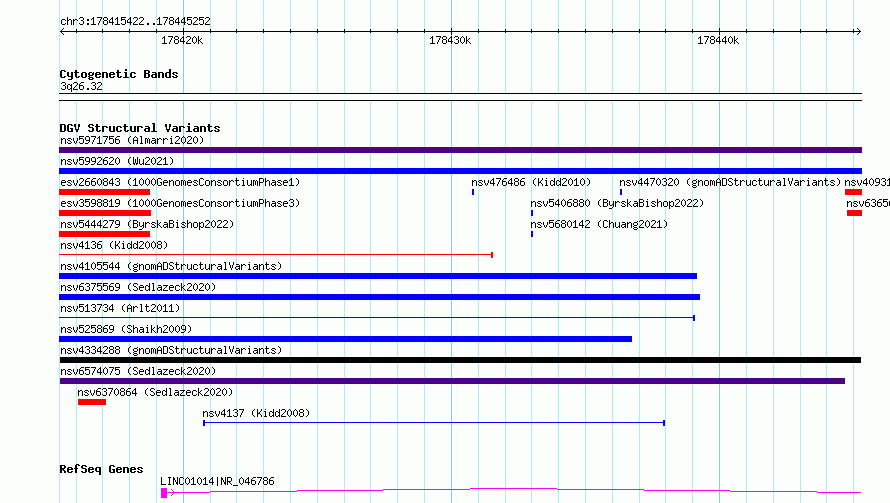Click the Cytogenetic Bands track title

[x=119, y=74]
